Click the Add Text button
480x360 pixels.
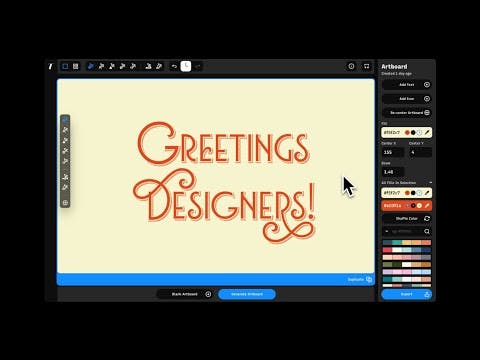407,85
